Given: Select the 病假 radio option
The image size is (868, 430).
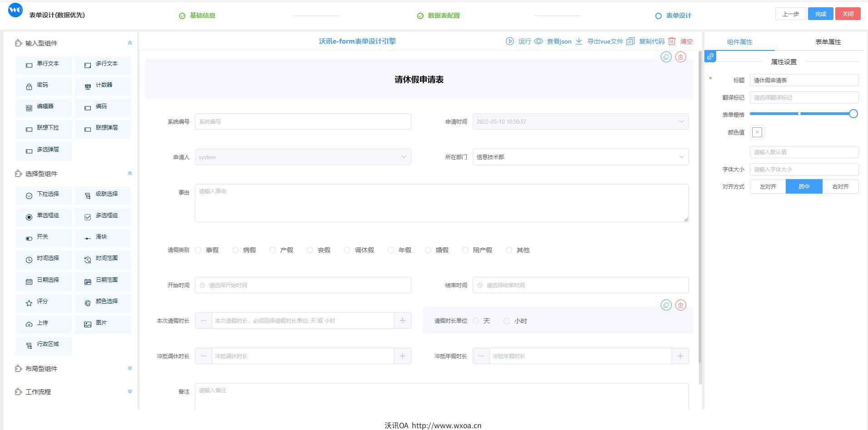Looking at the screenshot, I should pyautogui.click(x=235, y=250).
